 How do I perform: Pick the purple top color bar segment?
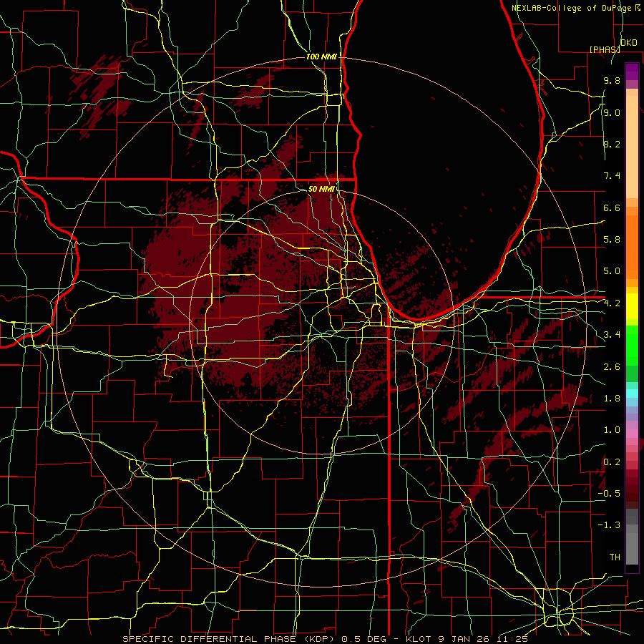632,72
